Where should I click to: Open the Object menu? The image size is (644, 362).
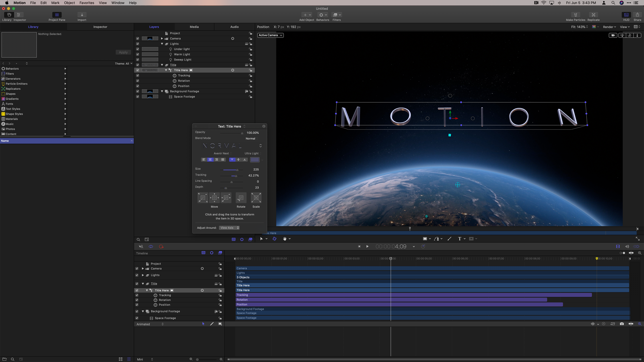69,3
